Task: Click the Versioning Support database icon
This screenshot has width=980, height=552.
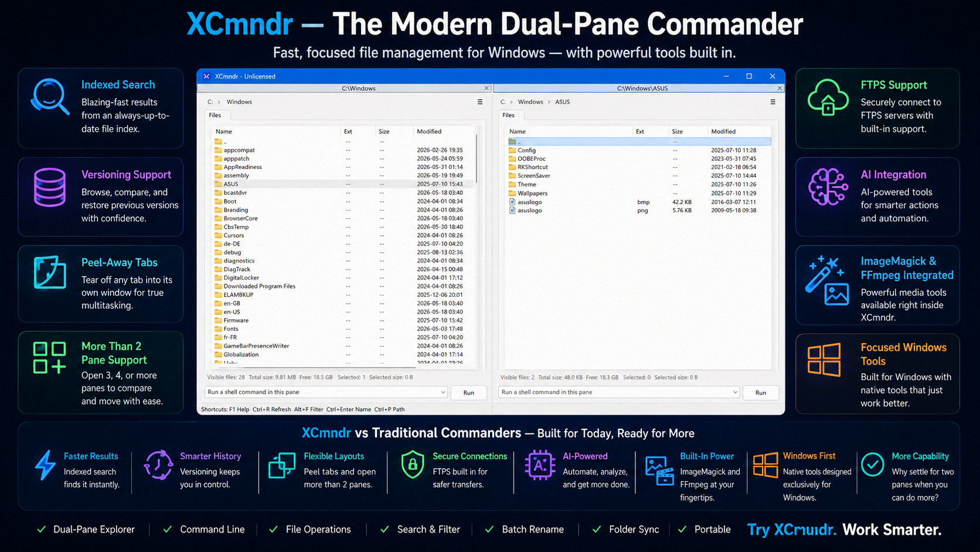Action: coord(50,187)
